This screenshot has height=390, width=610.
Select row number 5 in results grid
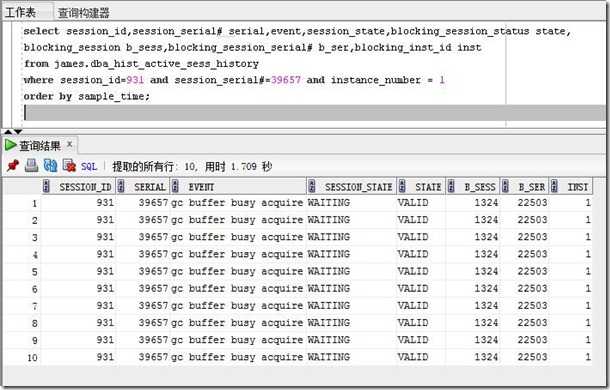(34, 272)
